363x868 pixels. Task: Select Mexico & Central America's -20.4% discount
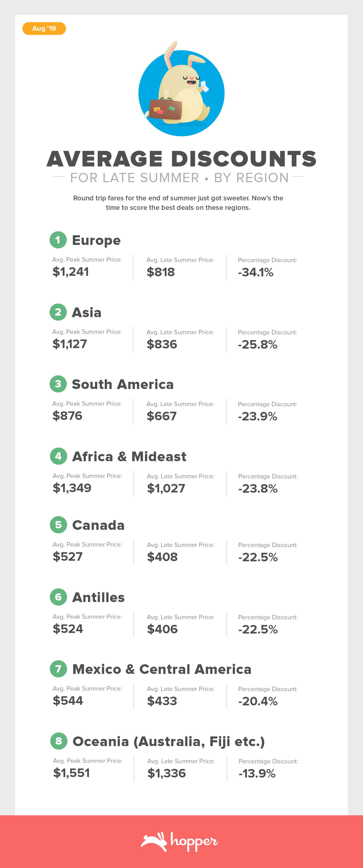pyautogui.click(x=258, y=701)
